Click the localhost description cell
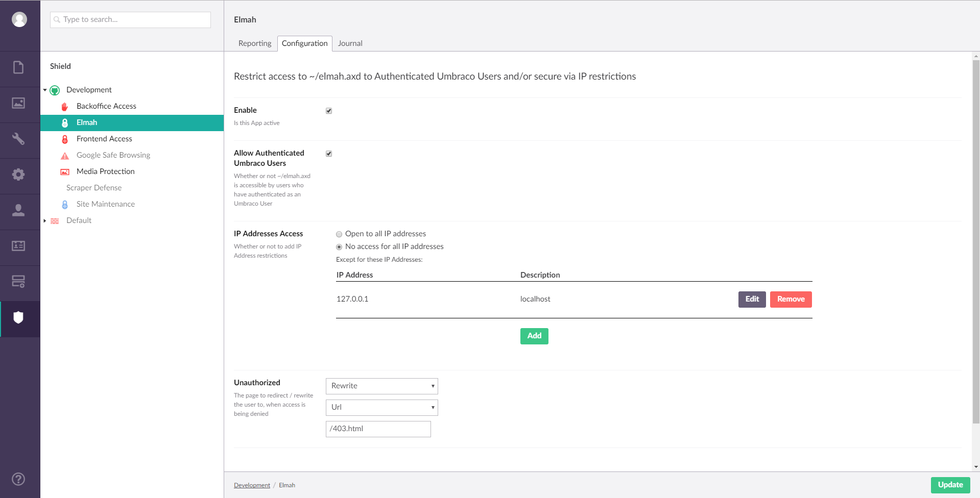This screenshot has height=498, width=980. pos(535,299)
